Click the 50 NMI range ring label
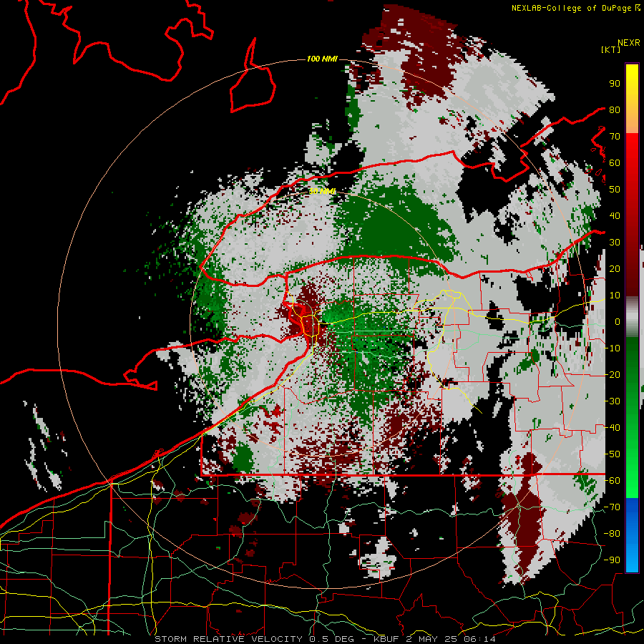644x644 pixels. click(x=322, y=191)
